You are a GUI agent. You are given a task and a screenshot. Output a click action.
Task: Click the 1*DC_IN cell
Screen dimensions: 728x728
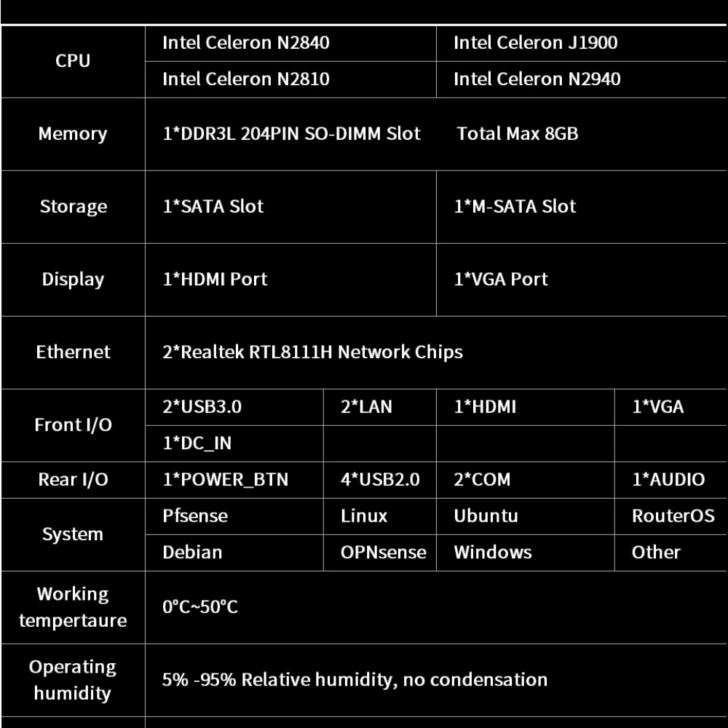tap(197, 443)
